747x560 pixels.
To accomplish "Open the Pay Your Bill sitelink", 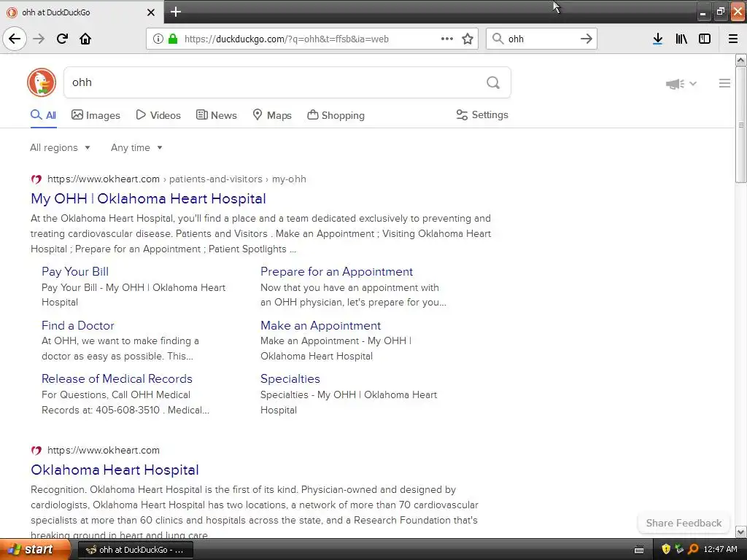I will (75, 271).
